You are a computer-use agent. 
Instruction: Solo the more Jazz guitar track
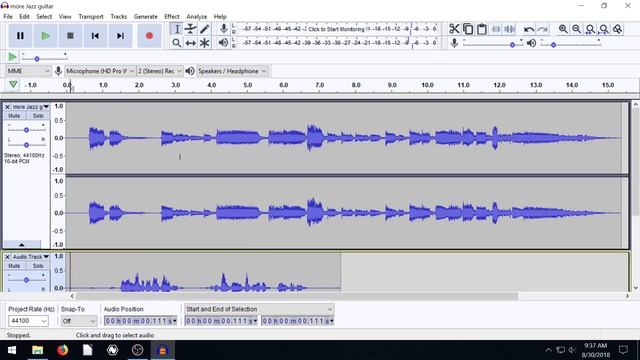pyautogui.click(x=38, y=116)
